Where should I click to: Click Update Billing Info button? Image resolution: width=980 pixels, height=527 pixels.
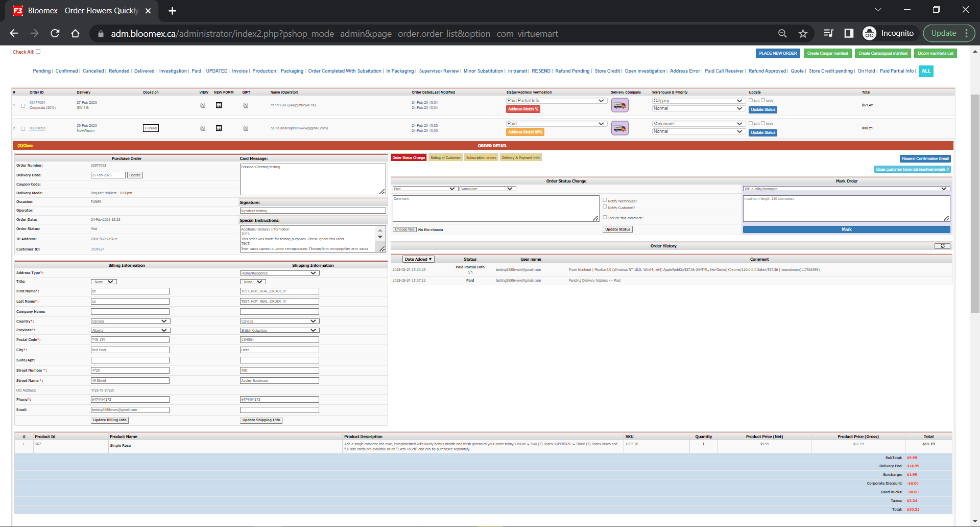[110, 420]
